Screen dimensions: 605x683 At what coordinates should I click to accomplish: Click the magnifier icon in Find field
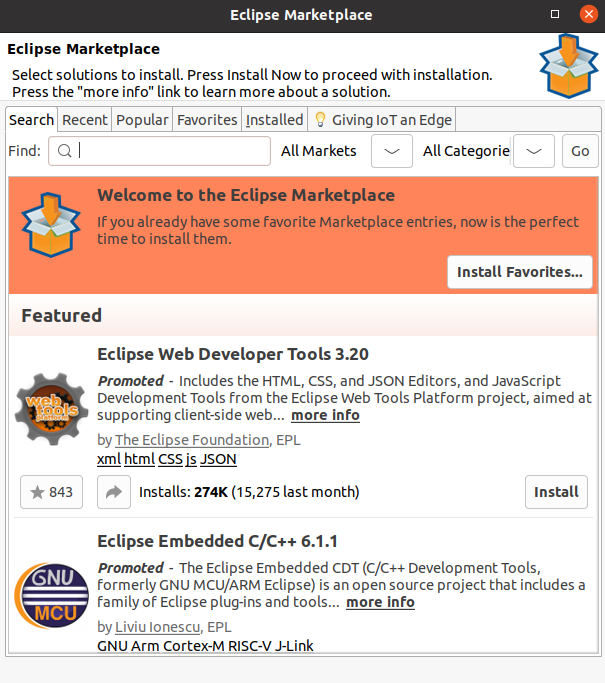64,151
